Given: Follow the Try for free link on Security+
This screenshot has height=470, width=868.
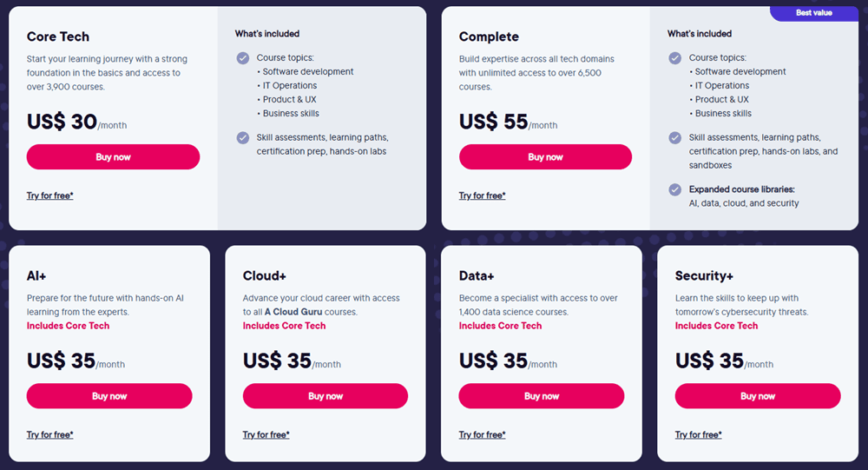Looking at the screenshot, I should pyautogui.click(x=699, y=434).
